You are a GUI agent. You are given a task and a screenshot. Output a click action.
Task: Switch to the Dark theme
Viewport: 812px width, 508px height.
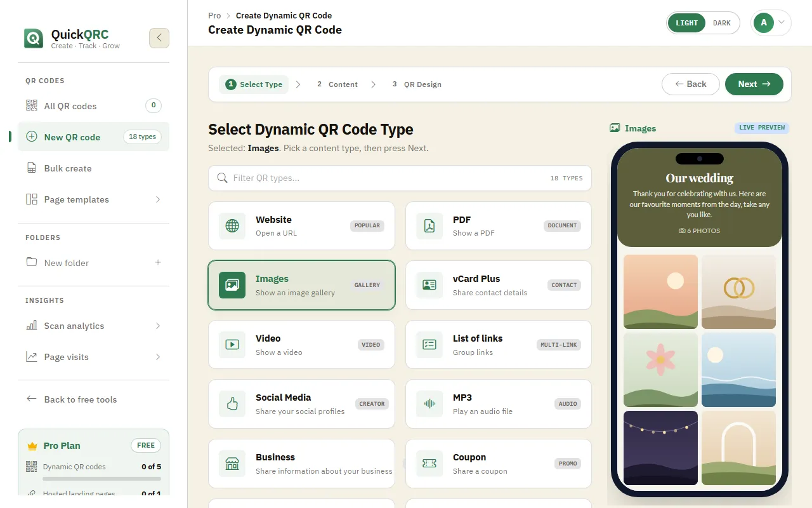tap(722, 23)
